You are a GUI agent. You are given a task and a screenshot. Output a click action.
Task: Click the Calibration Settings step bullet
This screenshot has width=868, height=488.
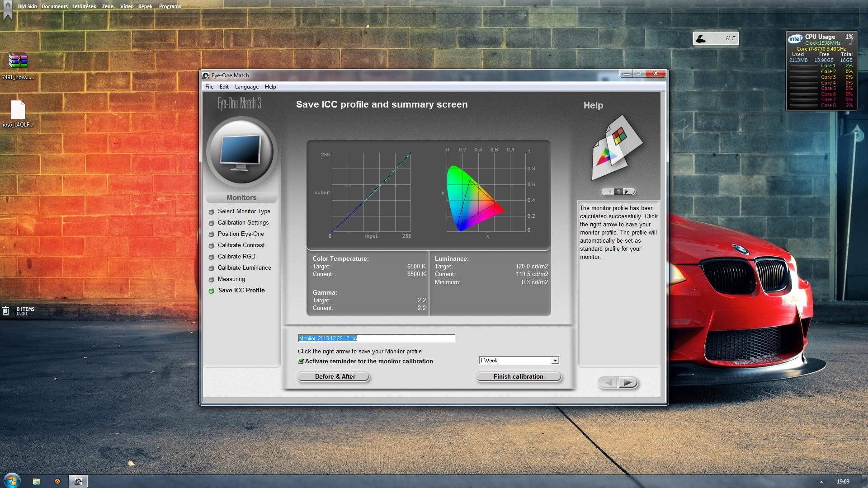pyautogui.click(x=211, y=223)
